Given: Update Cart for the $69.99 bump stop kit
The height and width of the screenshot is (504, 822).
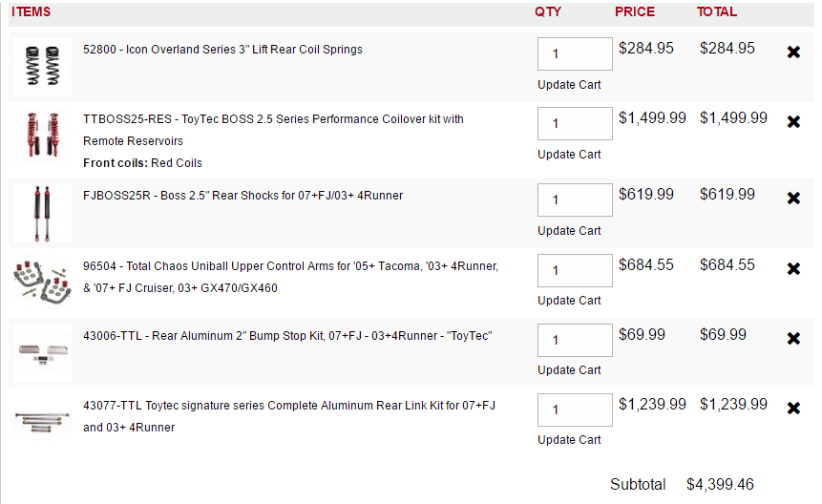Looking at the screenshot, I should pos(569,370).
